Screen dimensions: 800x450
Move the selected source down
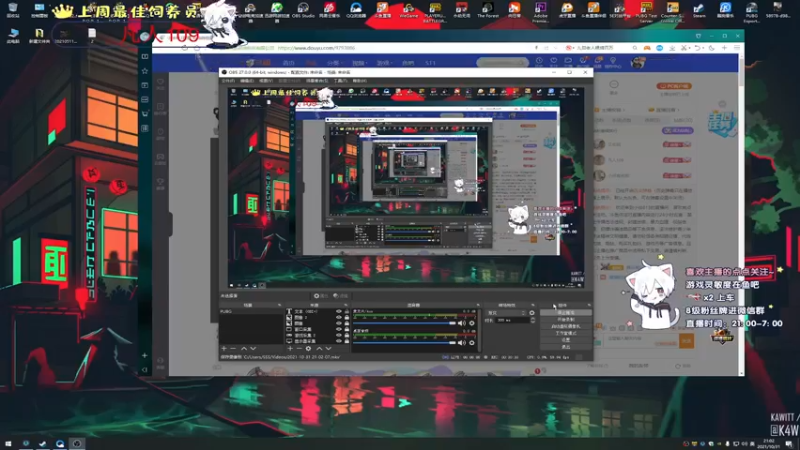point(329,348)
